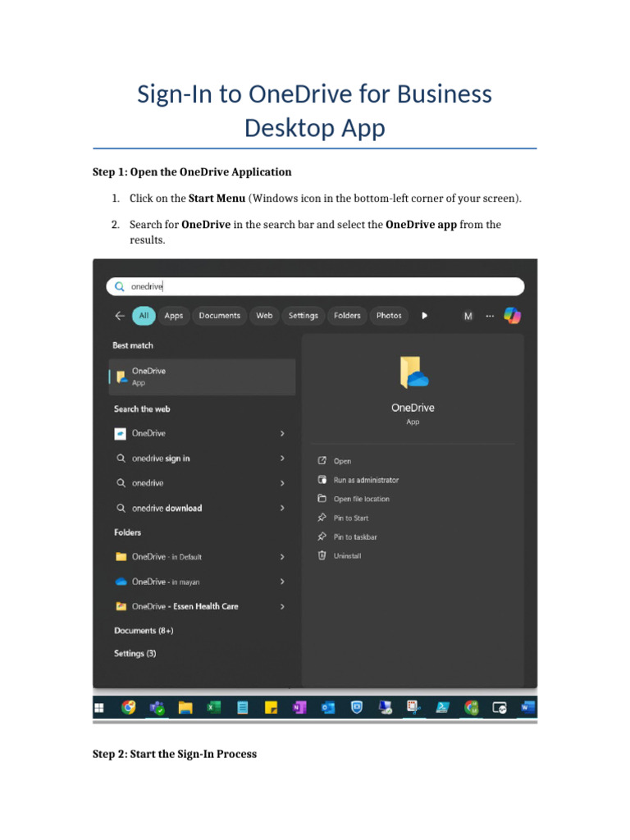630x840 pixels.
Task: Select the All filter tab
Action: coord(144,316)
